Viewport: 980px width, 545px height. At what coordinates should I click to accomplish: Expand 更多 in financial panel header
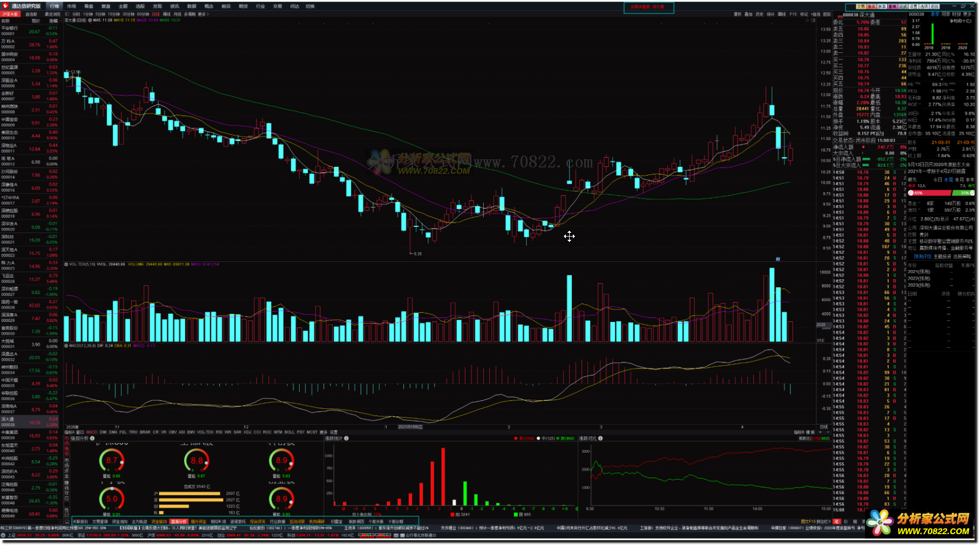[x=969, y=14]
